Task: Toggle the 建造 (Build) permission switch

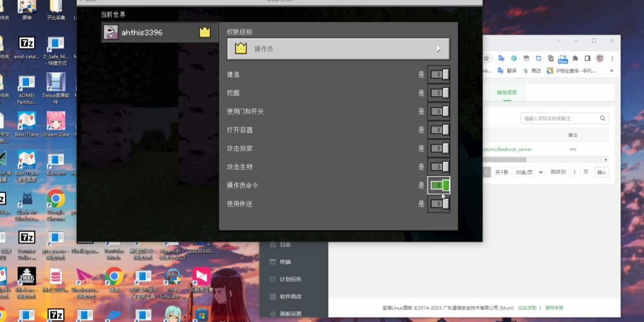Action: pos(438,74)
